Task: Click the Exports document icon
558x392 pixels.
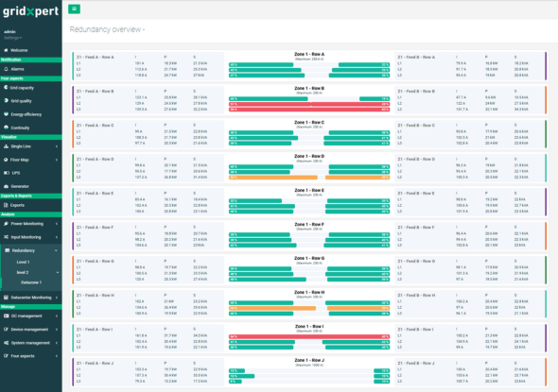Action: point(6,205)
